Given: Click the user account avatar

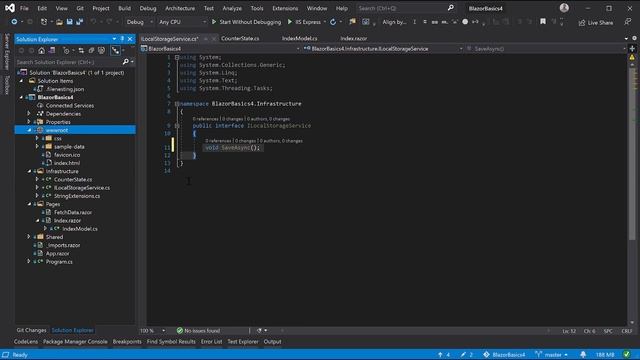Looking at the screenshot, I should click(x=564, y=8).
